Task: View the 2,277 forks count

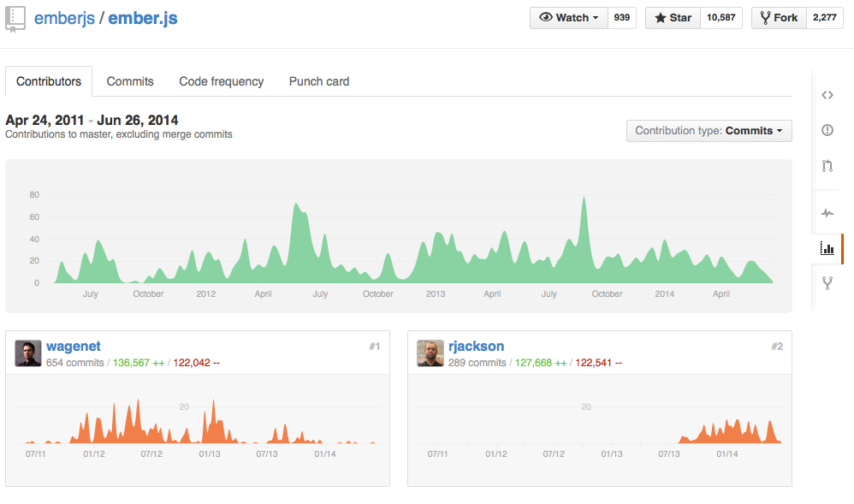Action: click(x=825, y=18)
